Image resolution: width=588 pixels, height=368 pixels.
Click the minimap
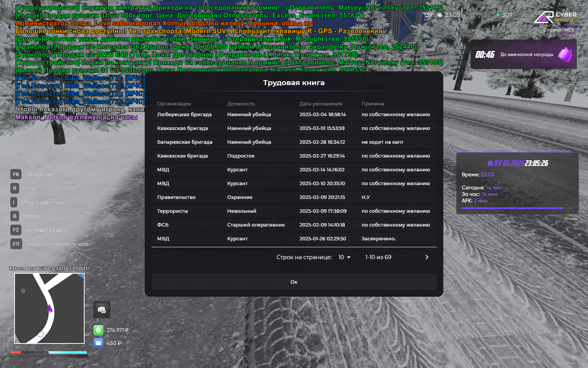click(49, 309)
